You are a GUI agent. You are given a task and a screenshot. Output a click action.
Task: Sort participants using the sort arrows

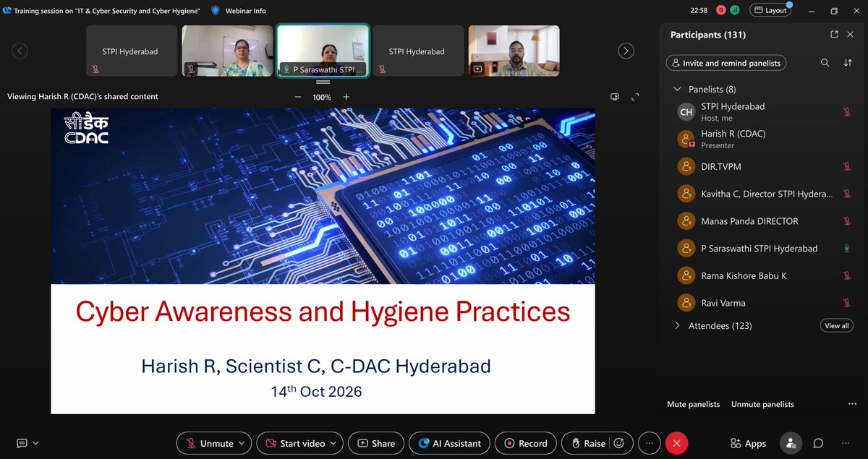point(848,63)
